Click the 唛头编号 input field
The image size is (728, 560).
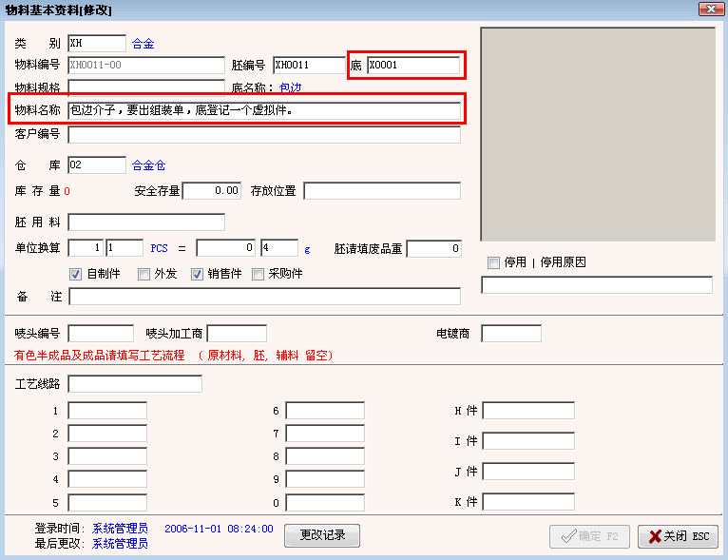(101, 334)
